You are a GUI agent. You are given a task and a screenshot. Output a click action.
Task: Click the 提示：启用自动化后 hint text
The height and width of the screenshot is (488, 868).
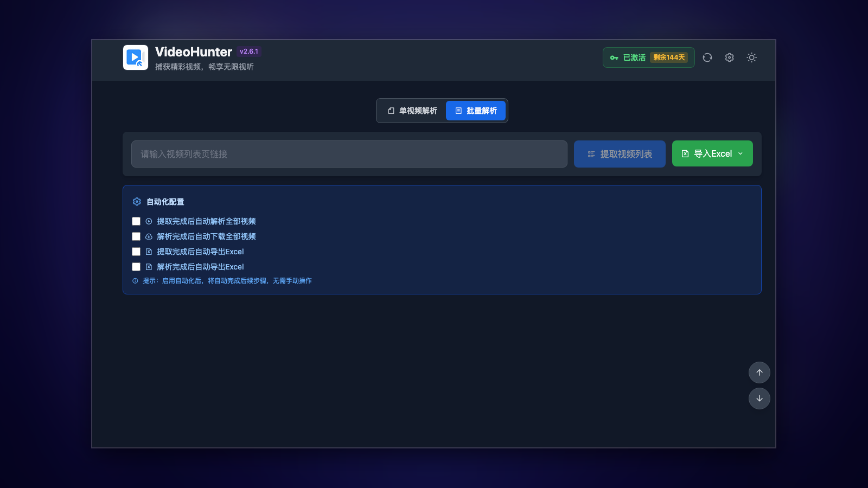click(x=227, y=281)
